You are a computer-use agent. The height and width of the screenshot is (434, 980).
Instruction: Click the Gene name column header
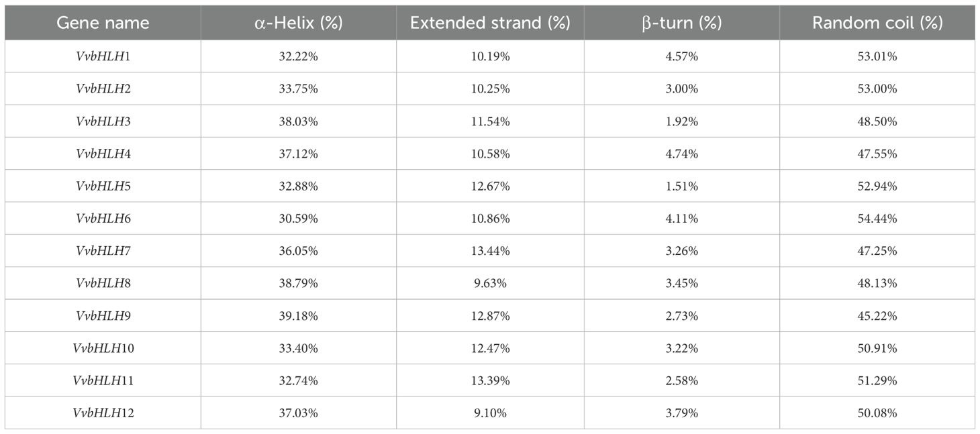click(x=103, y=23)
